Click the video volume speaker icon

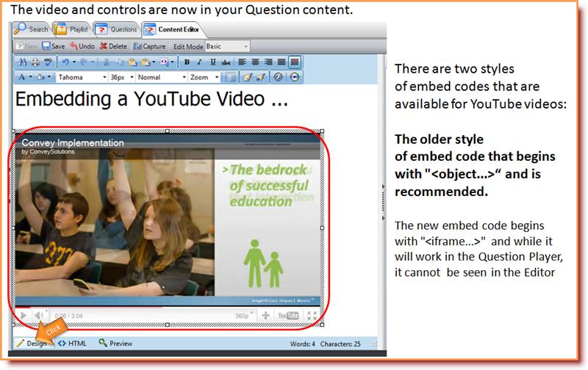[40, 316]
